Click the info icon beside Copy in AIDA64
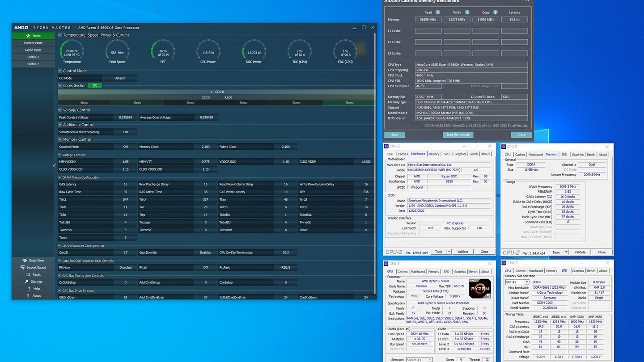The image size is (644, 362). pos(496,13)
